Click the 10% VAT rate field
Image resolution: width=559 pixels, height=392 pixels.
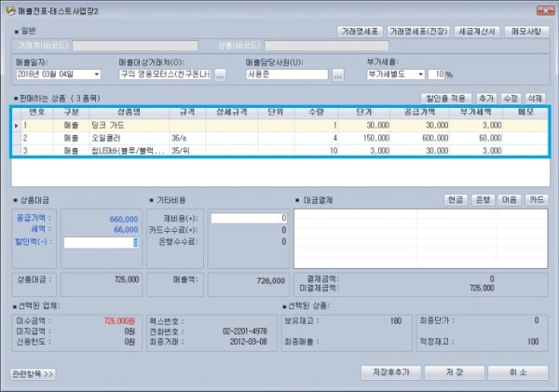pyautogui.click(x=436, y=74)
